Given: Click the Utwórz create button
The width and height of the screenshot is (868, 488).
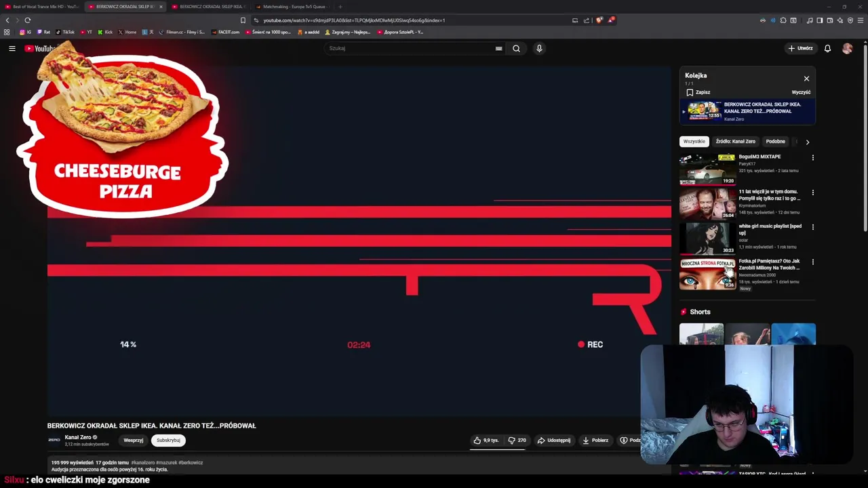Looking at the screenshot, I should (x=800, y=48).
